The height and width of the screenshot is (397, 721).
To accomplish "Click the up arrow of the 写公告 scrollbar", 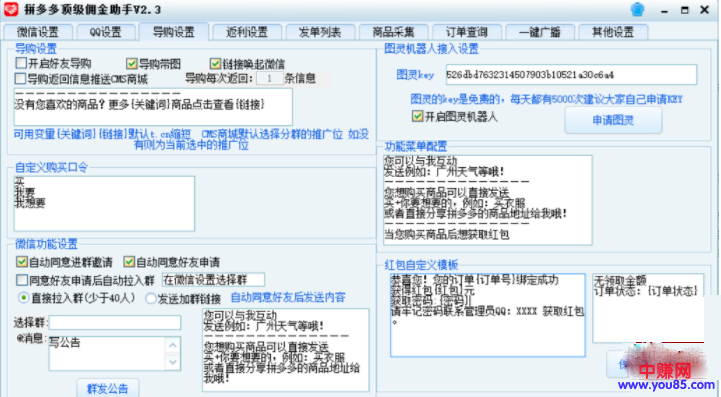I will pyautogui.click(x=173, y=345).
